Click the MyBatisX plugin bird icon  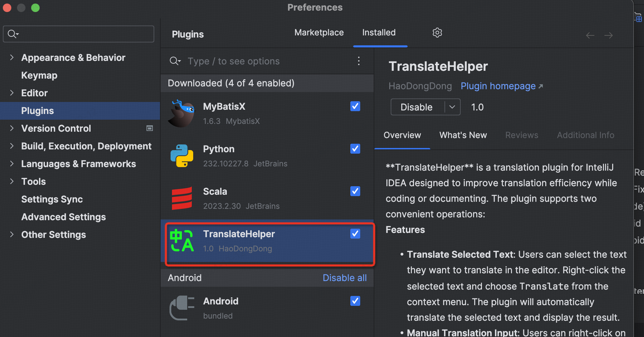pyautogui.click(x=182, y=114)
